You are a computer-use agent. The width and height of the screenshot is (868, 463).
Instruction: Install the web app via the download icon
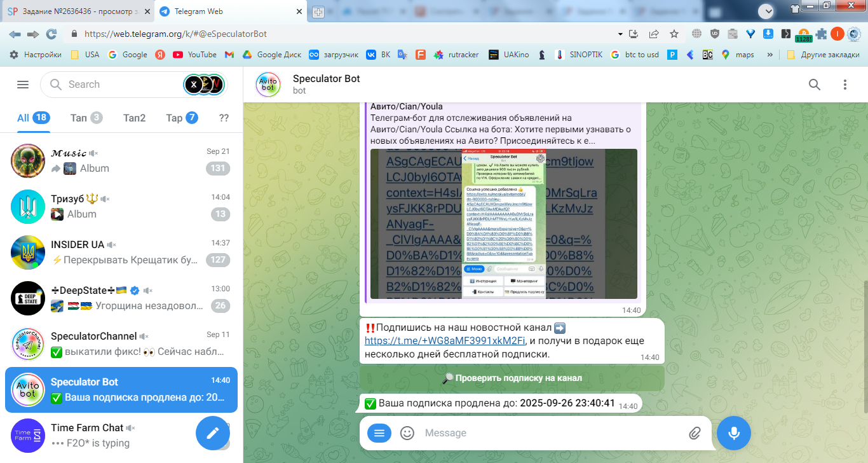click(x=634, y=34)
